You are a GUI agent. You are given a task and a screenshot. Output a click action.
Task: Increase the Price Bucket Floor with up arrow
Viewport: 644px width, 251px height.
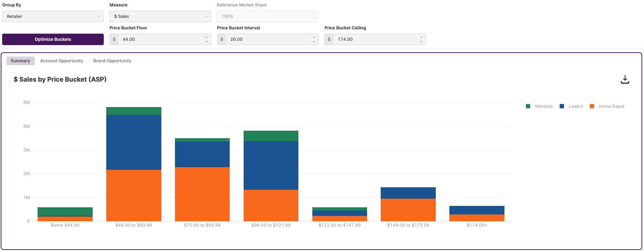[x=206, y=37]
